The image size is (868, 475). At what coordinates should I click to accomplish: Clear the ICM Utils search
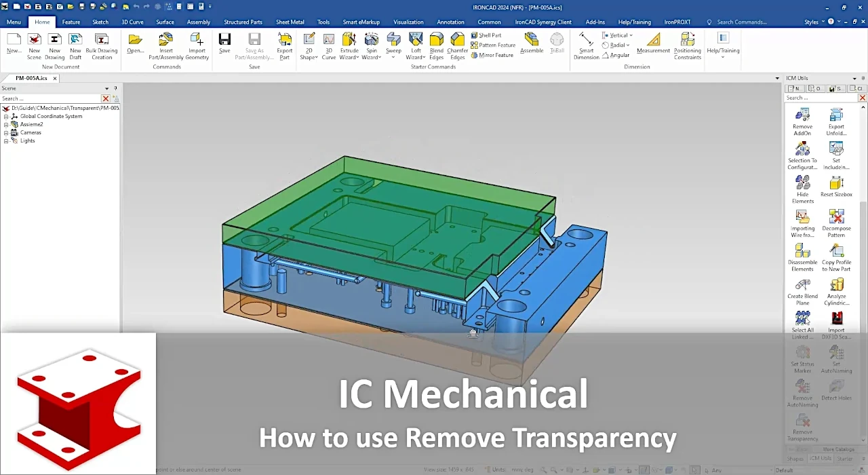[863, 98]
